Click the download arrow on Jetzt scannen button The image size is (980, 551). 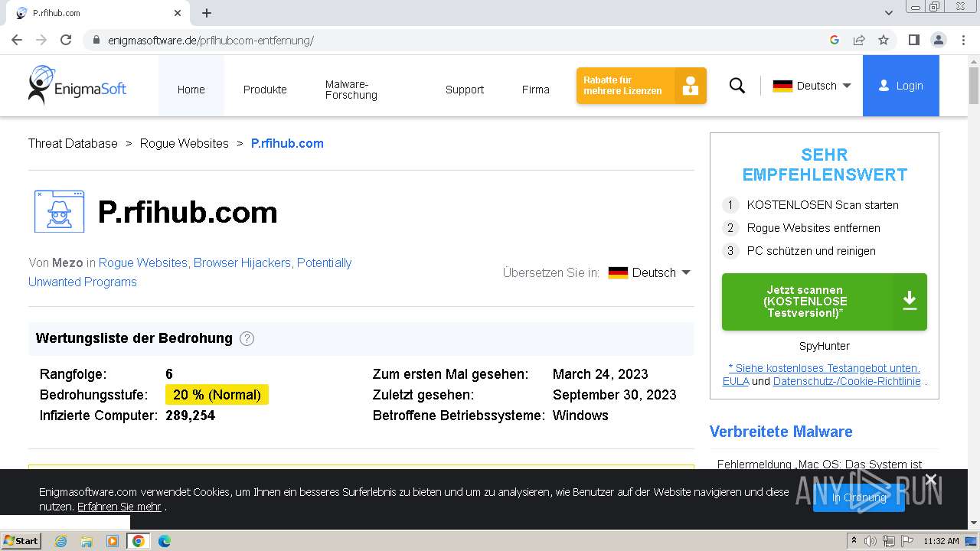[910, 302]
